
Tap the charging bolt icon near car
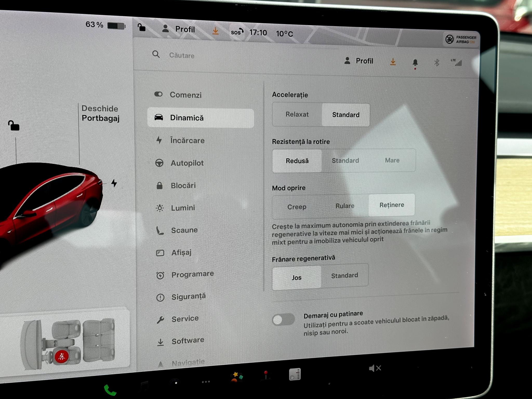pyautogui.click(x=114, y=183)
